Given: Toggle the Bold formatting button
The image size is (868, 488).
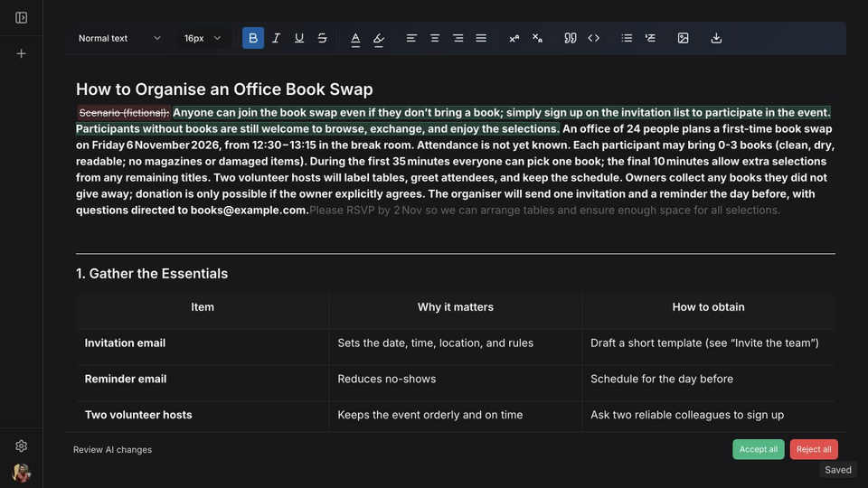Looking at the screenshot, I should (253, 38).
